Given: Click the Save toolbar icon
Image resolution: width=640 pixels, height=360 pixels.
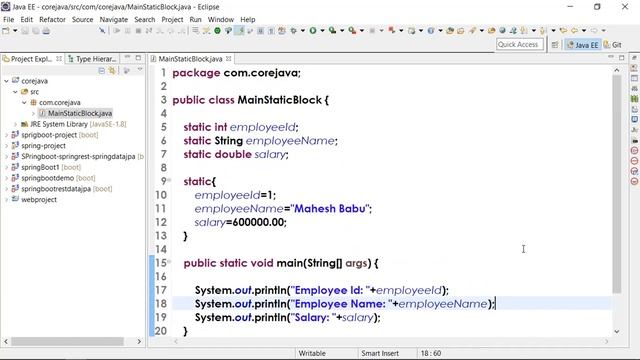Looking at the screenshot, I should [x=25, y=31].
